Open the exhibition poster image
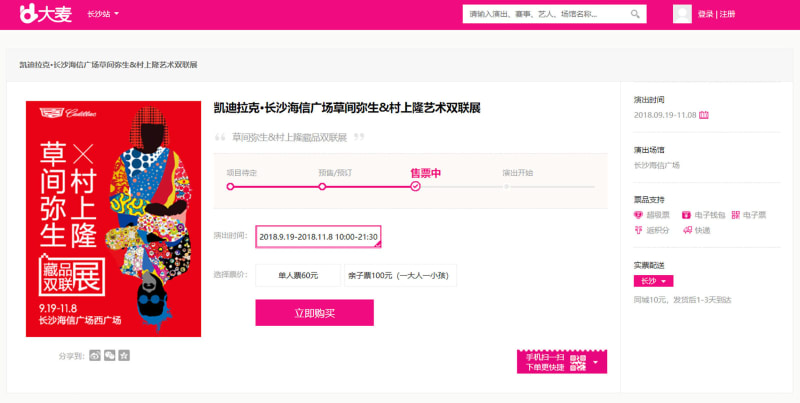Image resolution: width=800 pixels, height=403 pixels. coord(113,219)
